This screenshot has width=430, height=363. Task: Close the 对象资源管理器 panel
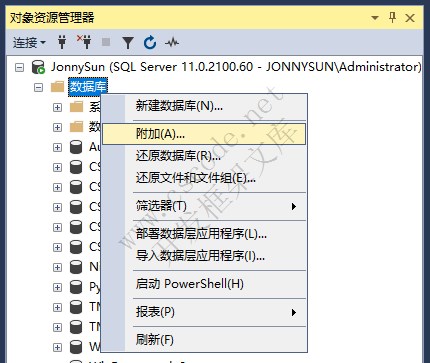(410, 17)
